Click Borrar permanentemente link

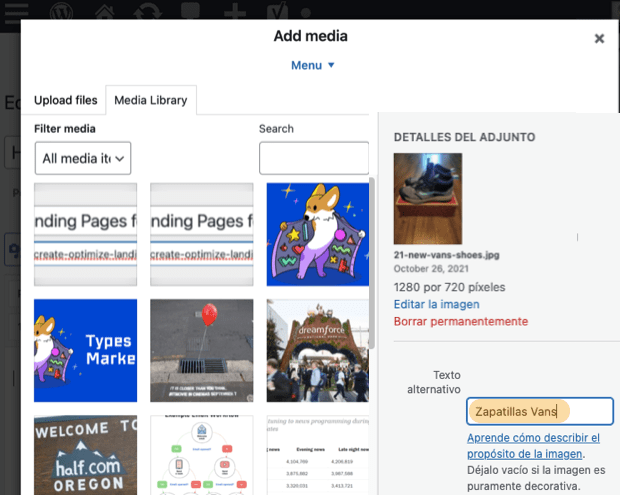[x=461, y=321]
